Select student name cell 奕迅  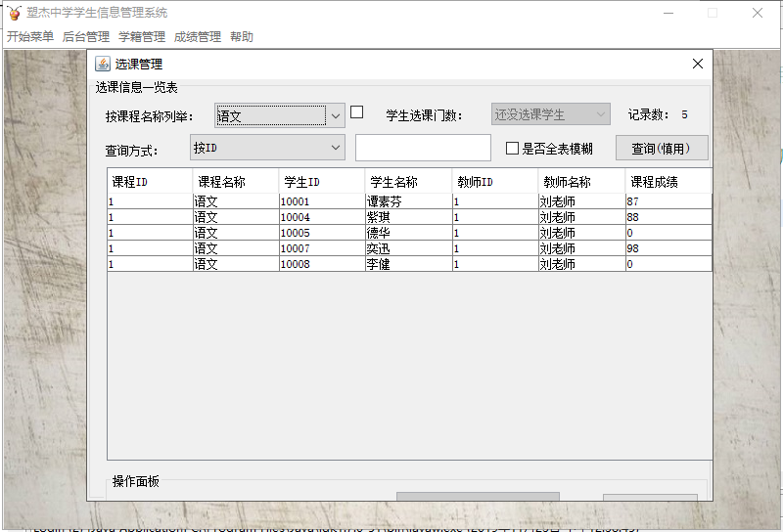click(408, 248)
